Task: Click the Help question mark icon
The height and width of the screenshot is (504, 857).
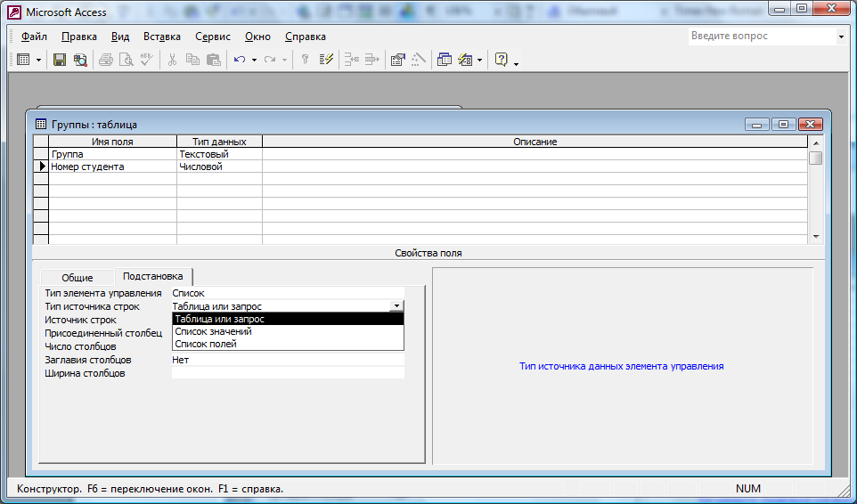Action: (502, 60)
